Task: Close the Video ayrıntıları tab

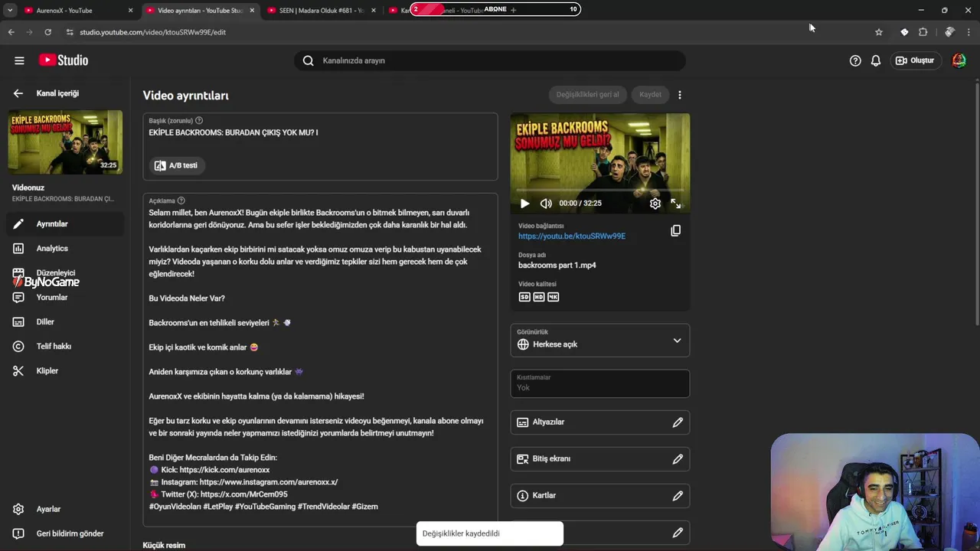Action: (252, 10)
